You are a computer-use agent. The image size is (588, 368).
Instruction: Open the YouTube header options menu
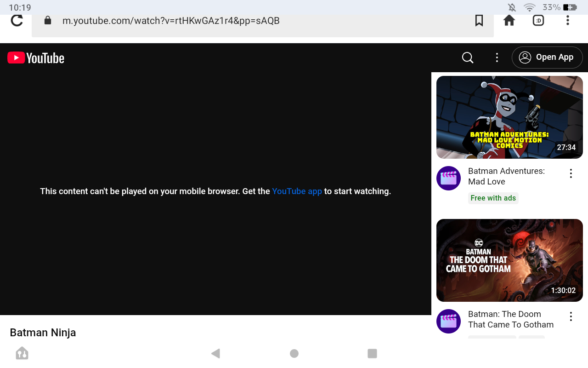pyautogui.click(x=497, y=57)
